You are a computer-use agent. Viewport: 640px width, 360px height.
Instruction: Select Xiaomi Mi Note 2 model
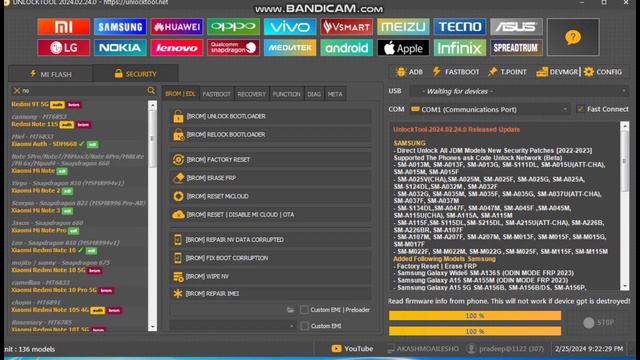(x=36, y=191)
